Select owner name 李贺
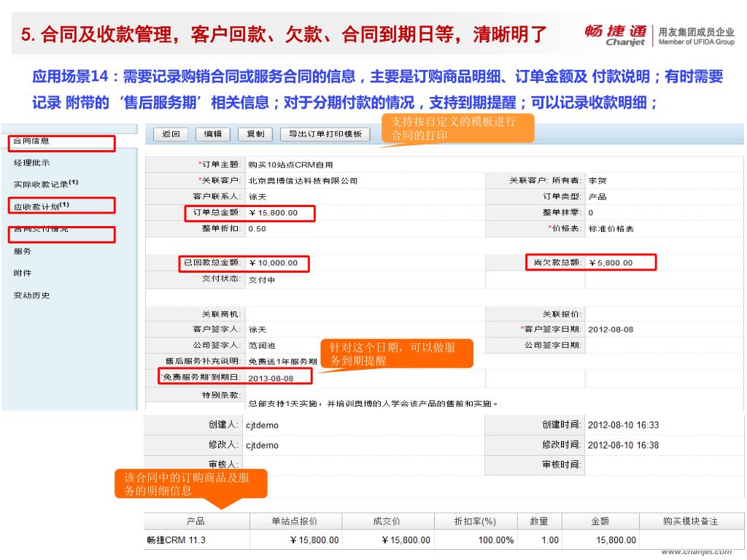Screen dimensions: 747x560 (597, 181)
